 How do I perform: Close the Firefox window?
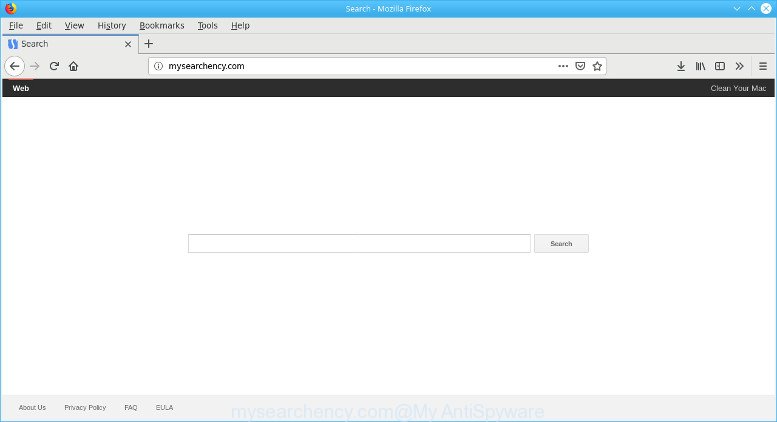(766, 8)
